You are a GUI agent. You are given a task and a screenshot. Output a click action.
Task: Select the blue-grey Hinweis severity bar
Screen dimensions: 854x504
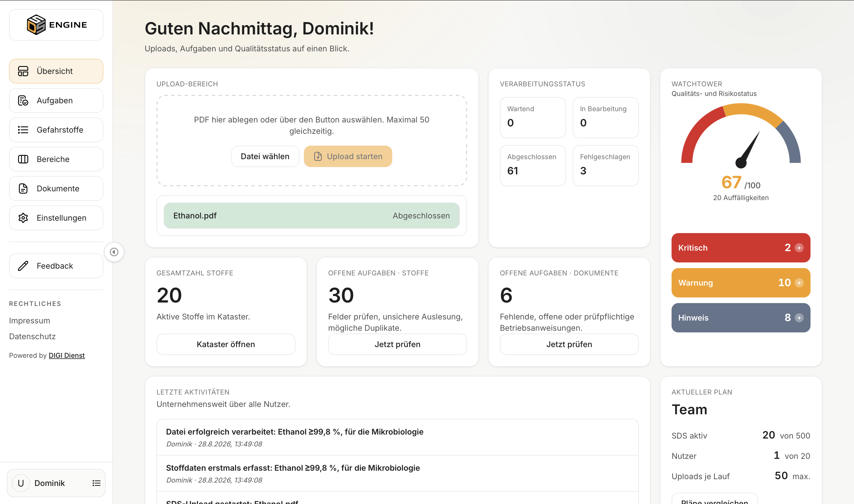tap(741, 318)
